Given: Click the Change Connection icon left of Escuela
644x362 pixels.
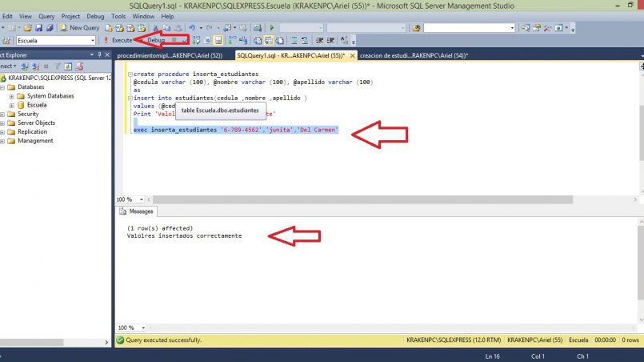Looking at the screenshot, I should click(x=6, y=40).
